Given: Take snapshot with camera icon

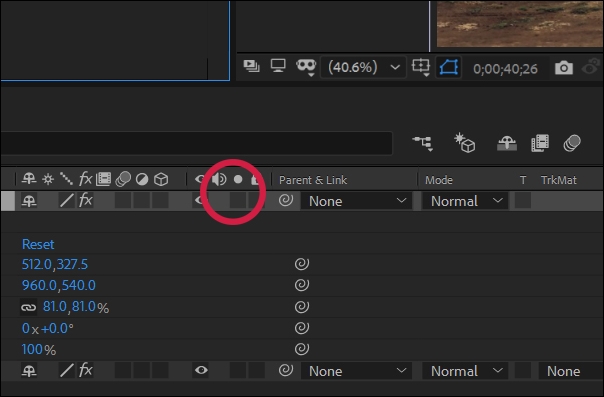Looking at the screenshot, I should tap(564, 68).
